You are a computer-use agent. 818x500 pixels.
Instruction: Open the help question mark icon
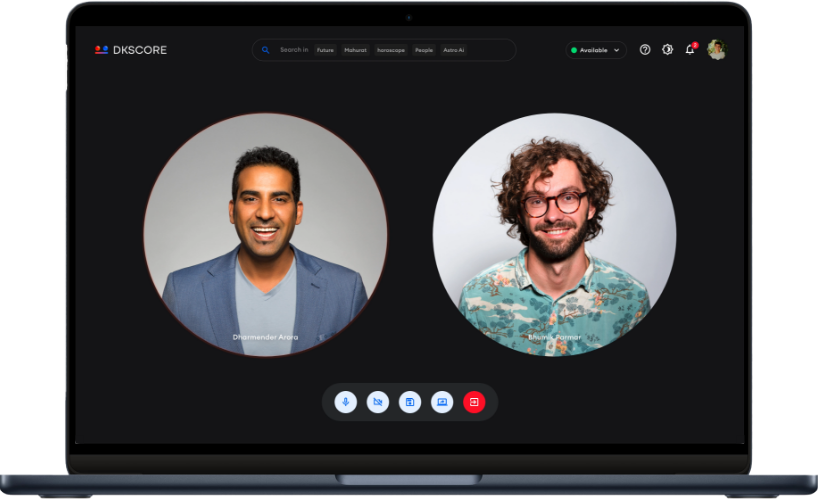pyautogui.click(x=645, y=50)
